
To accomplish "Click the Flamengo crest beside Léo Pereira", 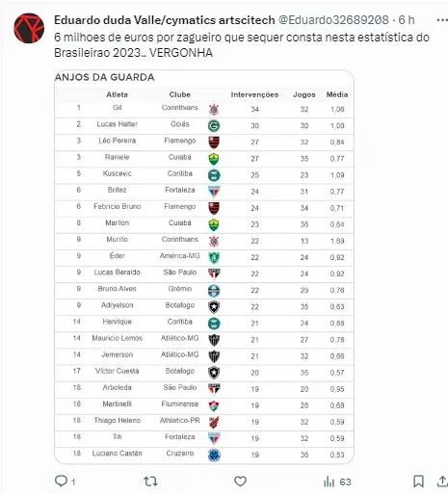I will (x=214, y=143).
